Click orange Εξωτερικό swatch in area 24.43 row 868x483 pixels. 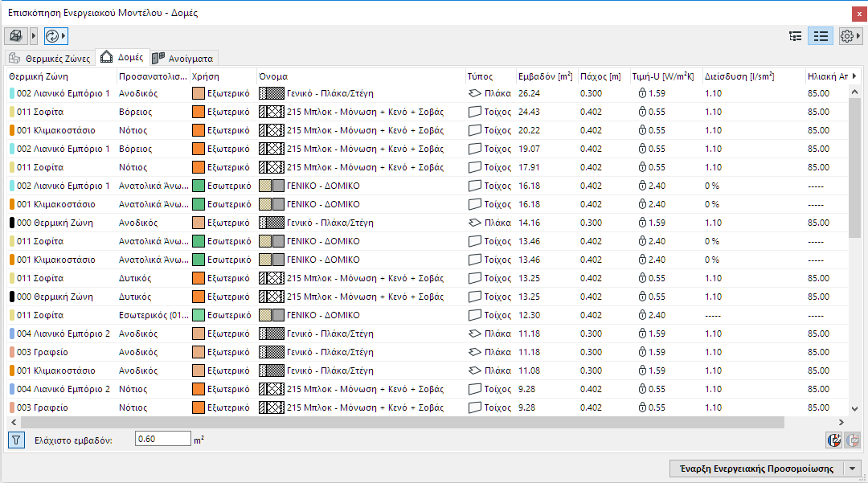coord(199,112)
